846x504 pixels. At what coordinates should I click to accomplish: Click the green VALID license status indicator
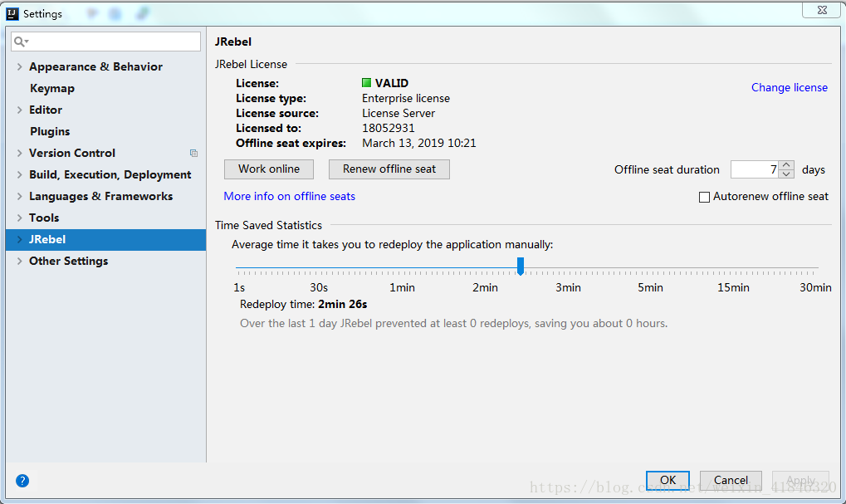coord(366,83)
